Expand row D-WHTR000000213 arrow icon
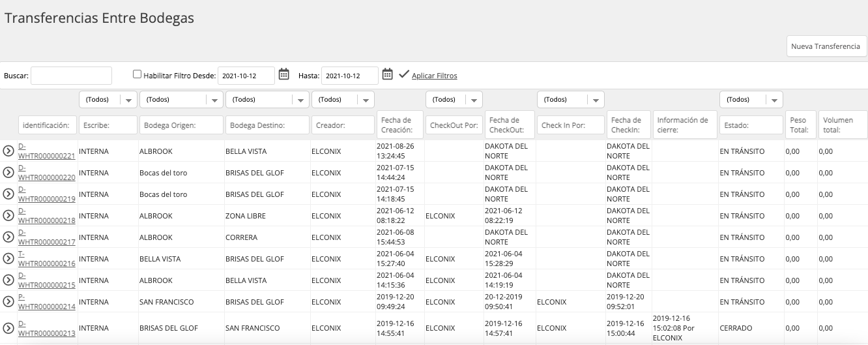 point(8,328)
